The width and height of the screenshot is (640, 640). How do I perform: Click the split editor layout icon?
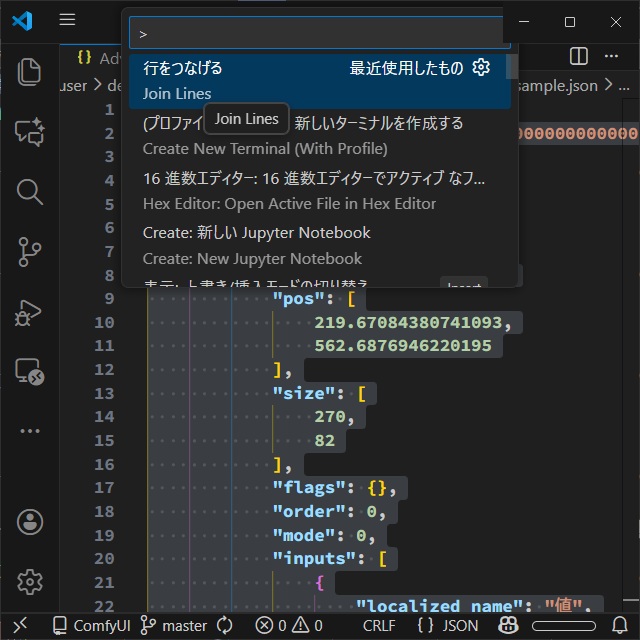[x=578, y=56]
